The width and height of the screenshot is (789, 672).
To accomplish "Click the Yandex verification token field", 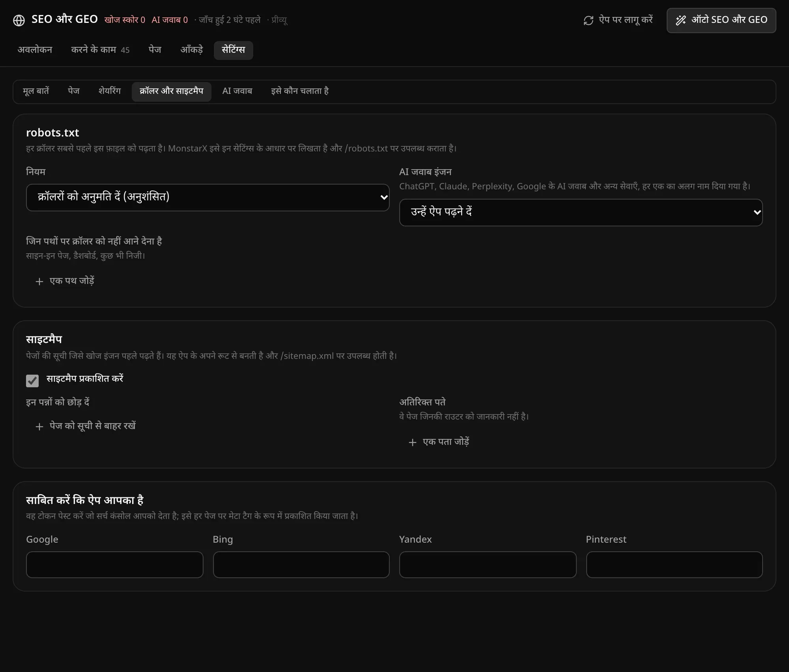I will pyautogui.click(x=488, y=565).
